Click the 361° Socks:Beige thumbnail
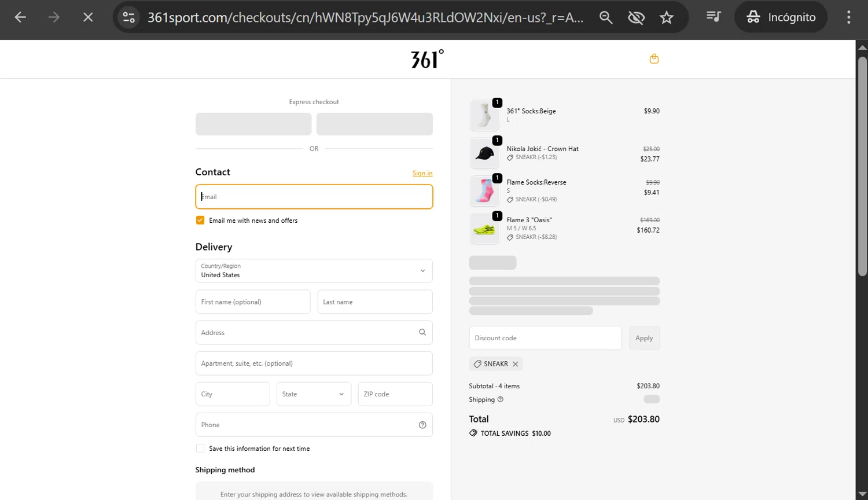This screenshot has width=868, height=500. [x=484, y=115]
